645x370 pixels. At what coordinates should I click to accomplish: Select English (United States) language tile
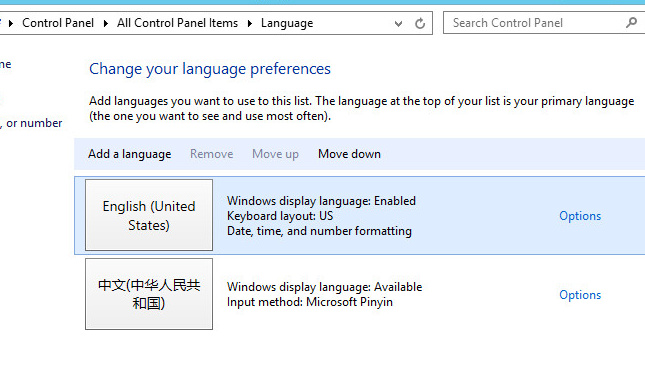click(x=149, y=215)
